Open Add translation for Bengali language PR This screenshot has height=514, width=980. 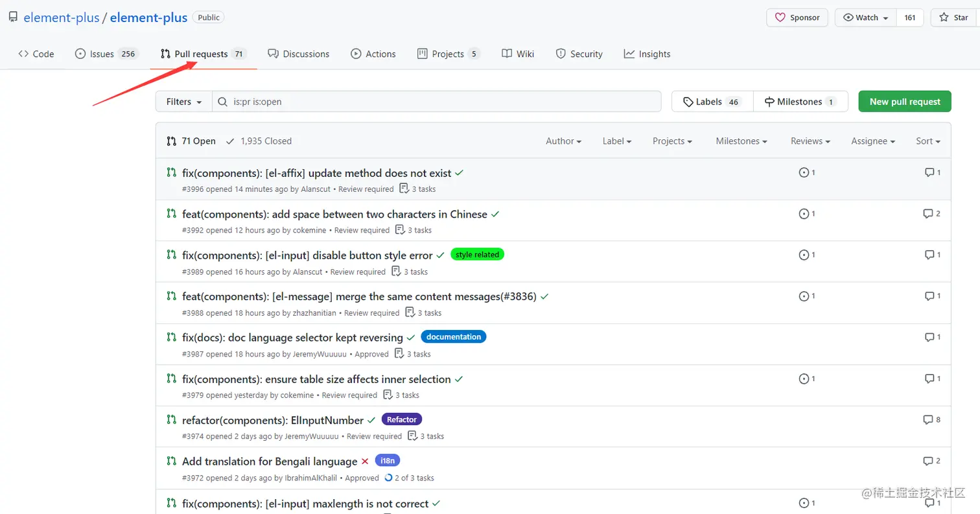click(270, 461)
